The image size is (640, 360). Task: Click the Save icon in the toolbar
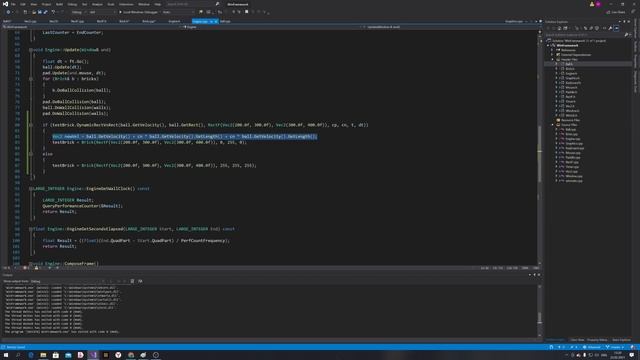tap(40, 12)
